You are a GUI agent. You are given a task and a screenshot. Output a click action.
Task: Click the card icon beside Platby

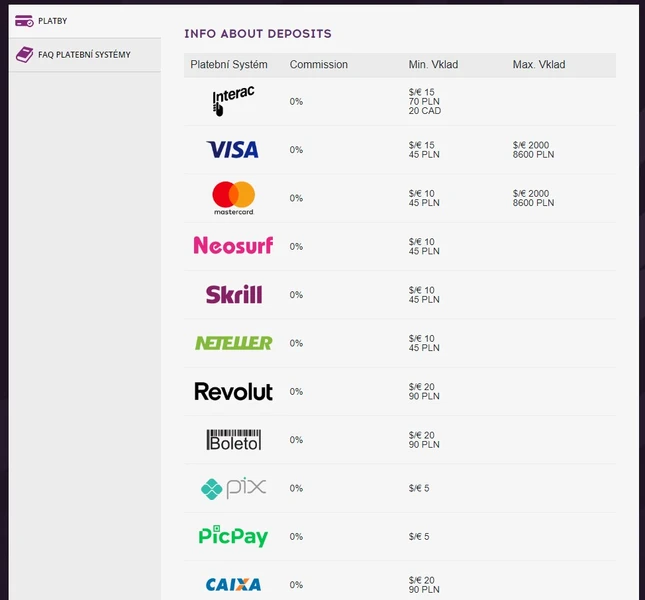24,21
